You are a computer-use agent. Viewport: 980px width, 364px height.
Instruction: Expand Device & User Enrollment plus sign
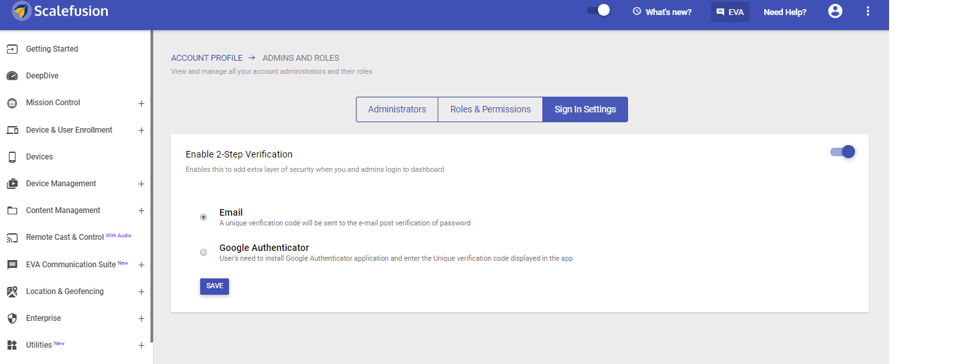pos(141,131)
